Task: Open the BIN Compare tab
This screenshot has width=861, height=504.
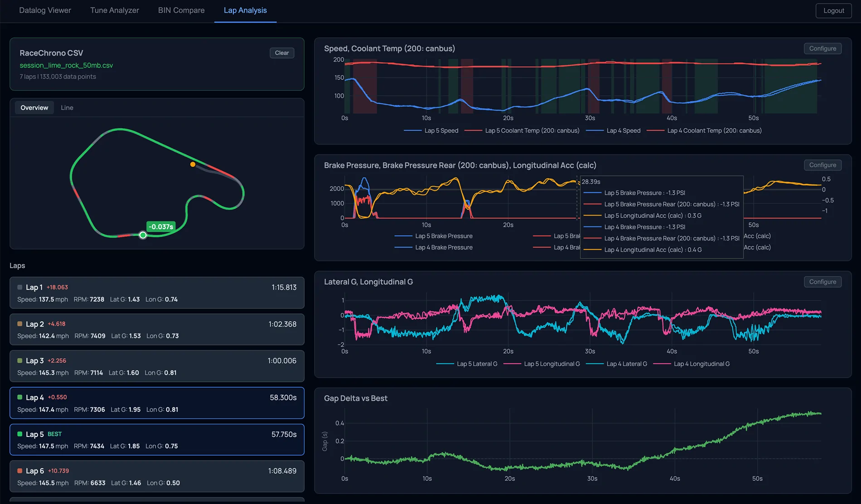Action: pyautogui.click(x=181, y=10)
